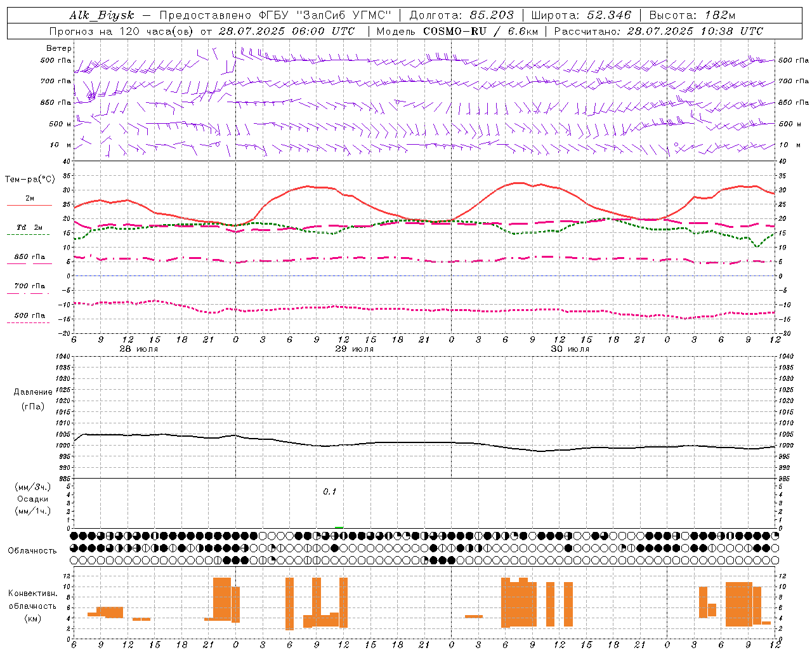Select the (мм/1ч.) precipitation unit label

[x=33, y=511]
